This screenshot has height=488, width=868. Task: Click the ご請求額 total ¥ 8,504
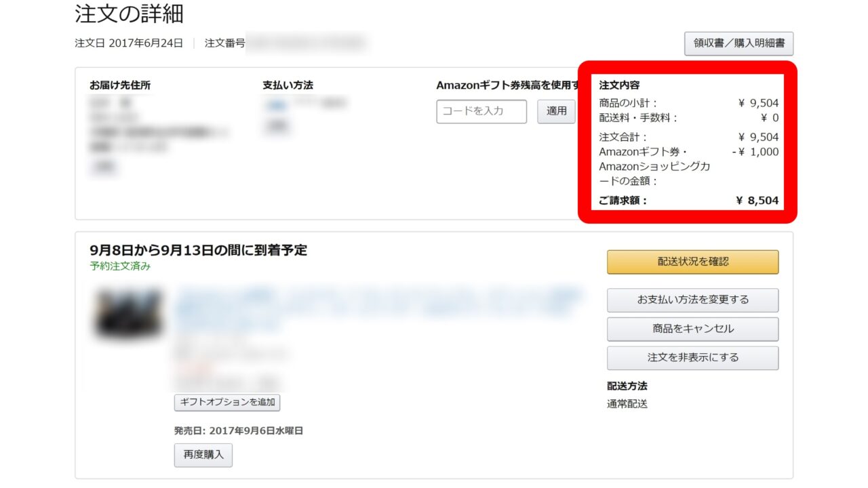757,200
